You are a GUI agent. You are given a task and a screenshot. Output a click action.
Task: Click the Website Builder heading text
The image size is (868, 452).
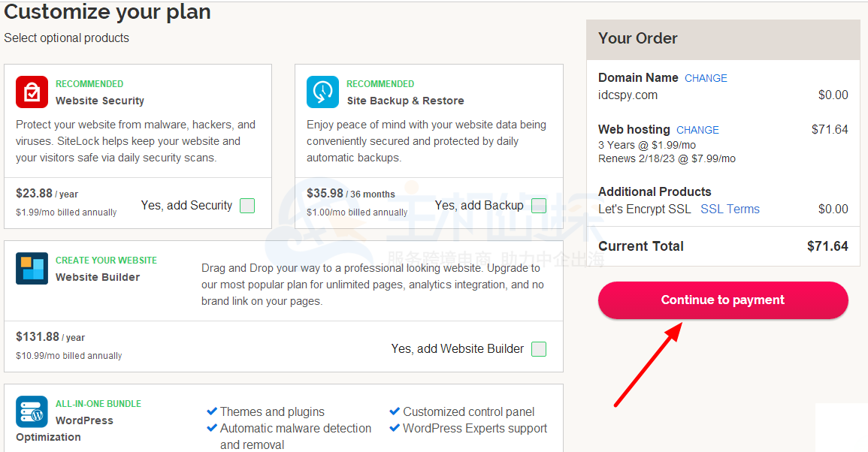pos(98,277)
